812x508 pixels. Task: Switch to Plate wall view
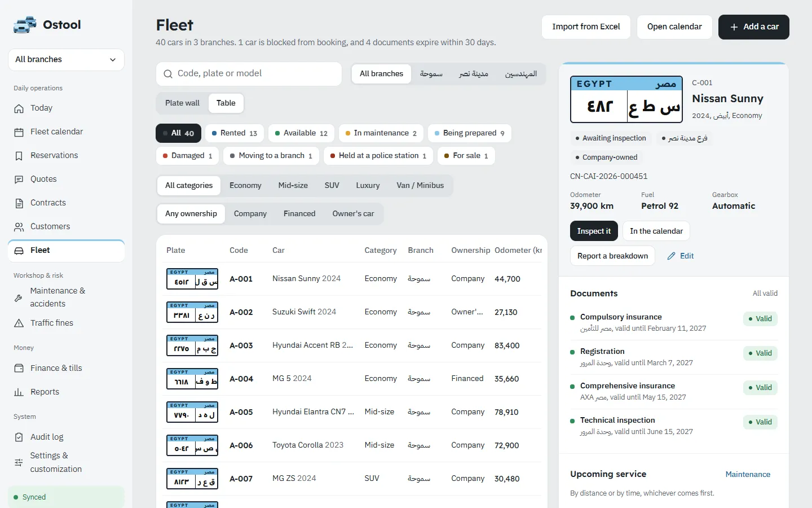pos(182,103)
